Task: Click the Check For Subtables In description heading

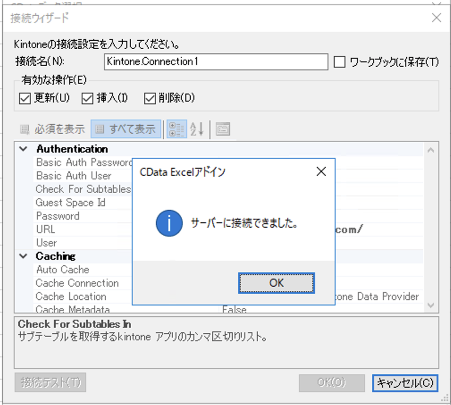Action: click(74, 324)
